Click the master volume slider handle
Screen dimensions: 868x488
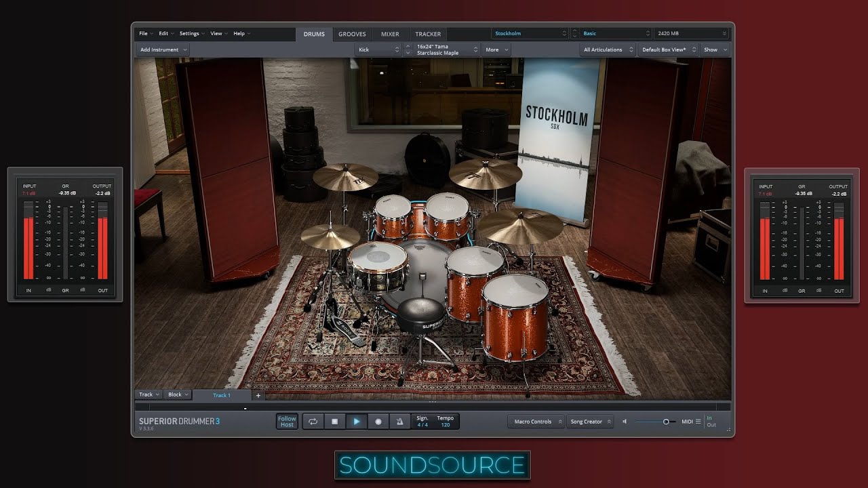(x=666, y=422)
